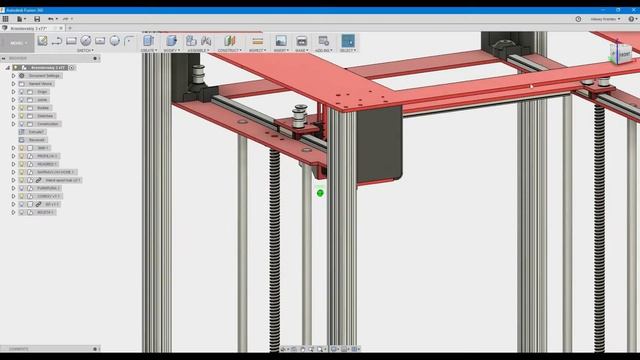
Task: Click the Create extrude icon
Action: tap(149, 40)
